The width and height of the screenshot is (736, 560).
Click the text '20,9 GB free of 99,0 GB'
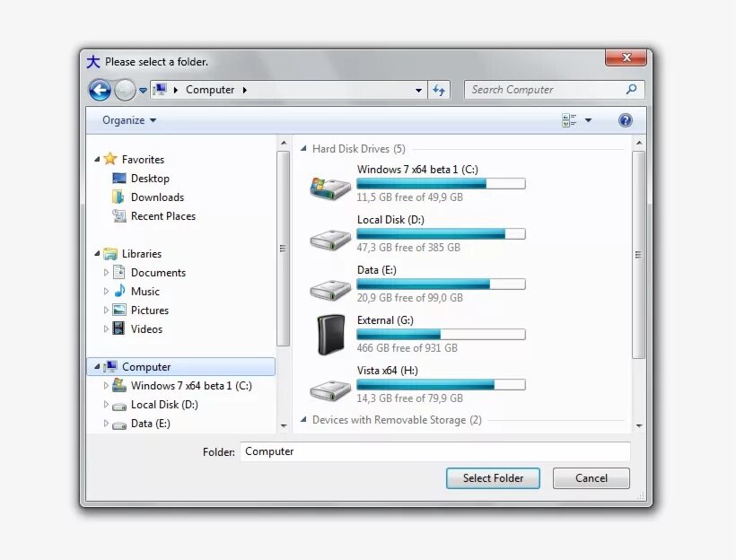(x=410, y=298)
